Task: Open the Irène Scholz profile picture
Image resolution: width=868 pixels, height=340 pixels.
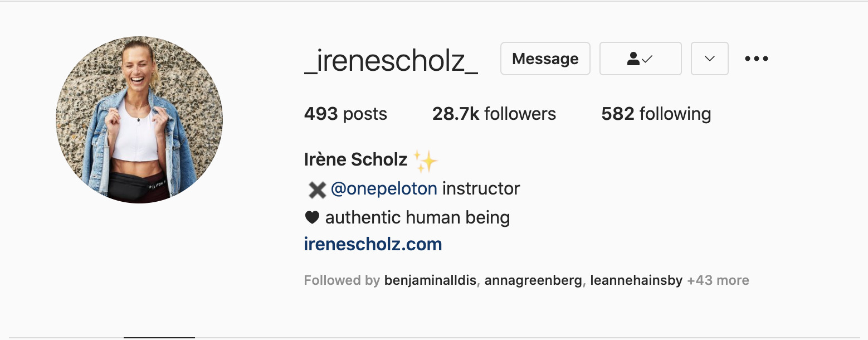Action: pos(139,120)
